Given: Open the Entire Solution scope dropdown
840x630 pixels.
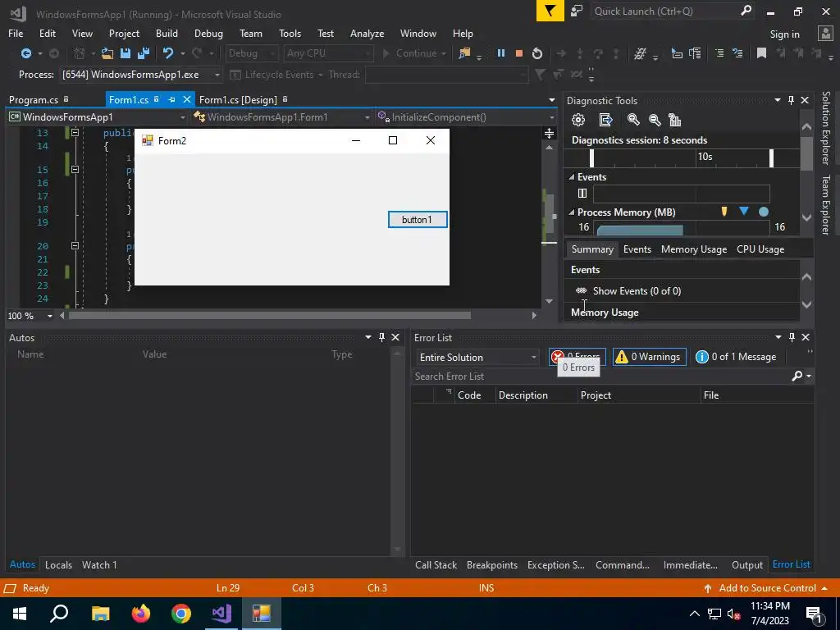Looking at the screenshot, I should pyautogui.click(x=477, y=358).
